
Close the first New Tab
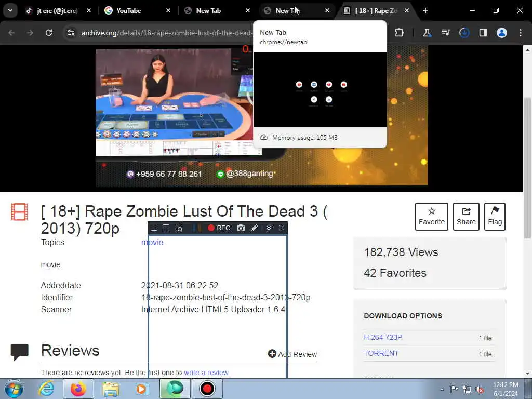pyautogui.click(x=248, y=11)
